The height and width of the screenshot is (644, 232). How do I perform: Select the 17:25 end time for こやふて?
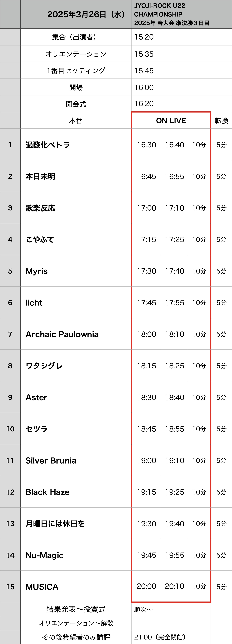[x=175, y=239]
